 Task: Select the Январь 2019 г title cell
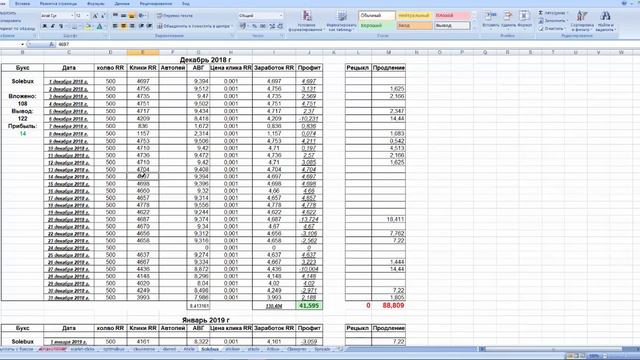coord(205,320)
